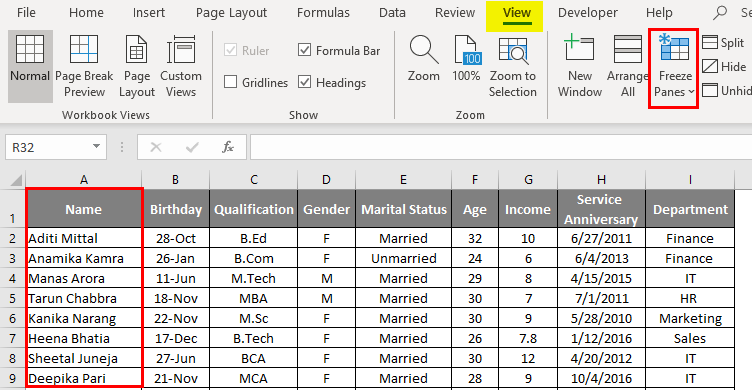752x390 pixels.
Task: Toggle the Formula Bar checkbox
Action: point(305,50)
